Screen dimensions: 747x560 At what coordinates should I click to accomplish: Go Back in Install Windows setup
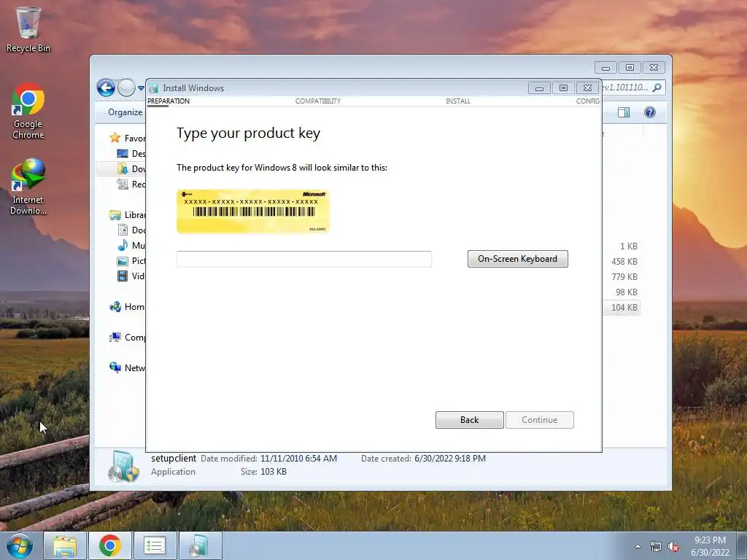(469, 420)
